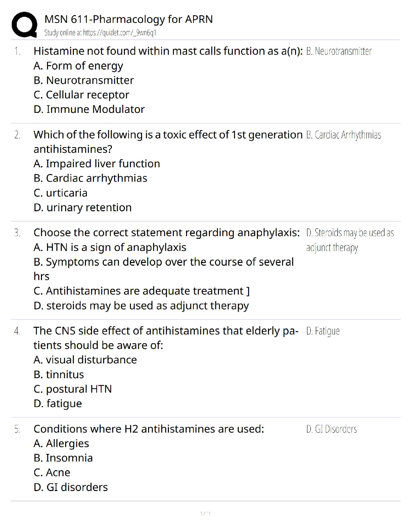Select option B. Neurotransmitter in question 1
Screen dimensions: 411x532
[x=84, y=80]
